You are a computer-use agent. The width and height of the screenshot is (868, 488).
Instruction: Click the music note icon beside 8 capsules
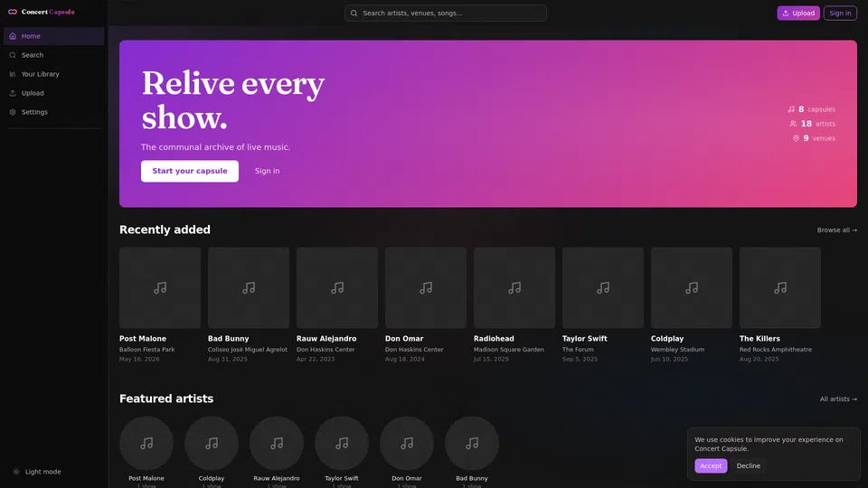click(791, 109)
